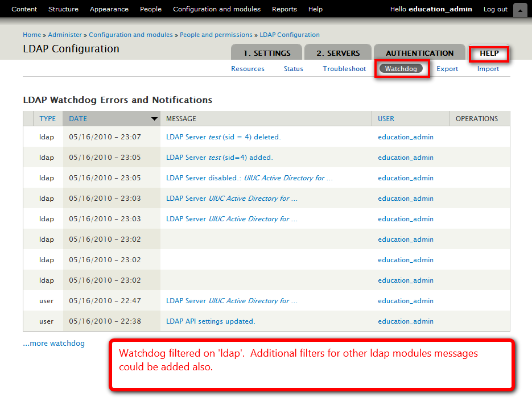Select the HELP tab
This screenshot has height=405, width=532.
(x=489, y=53)
